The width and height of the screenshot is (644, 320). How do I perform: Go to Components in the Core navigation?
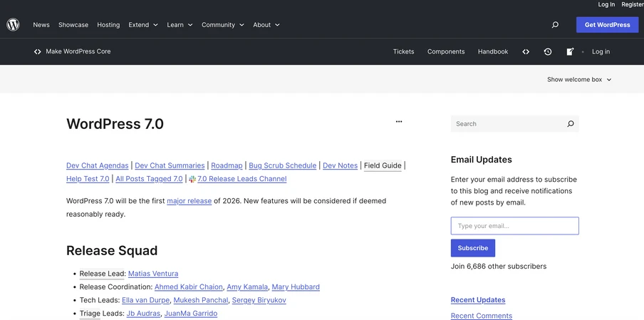click(446, 52)
